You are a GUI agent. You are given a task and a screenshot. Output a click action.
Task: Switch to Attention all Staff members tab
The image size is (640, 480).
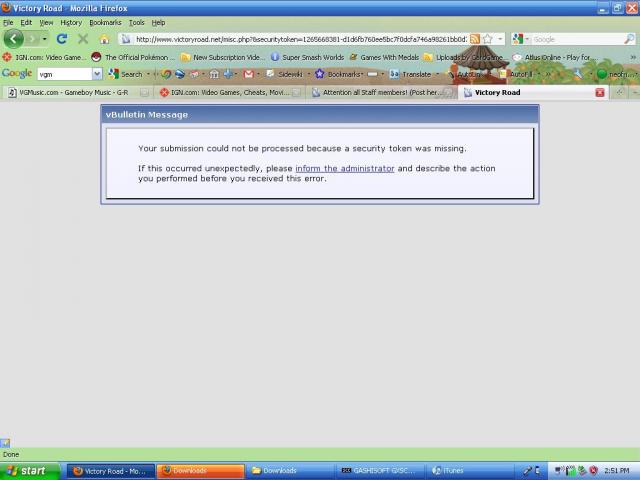380,92
